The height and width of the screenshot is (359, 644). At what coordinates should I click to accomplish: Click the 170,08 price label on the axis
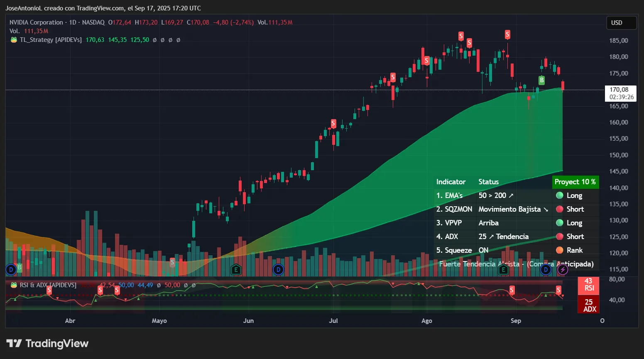619,89
